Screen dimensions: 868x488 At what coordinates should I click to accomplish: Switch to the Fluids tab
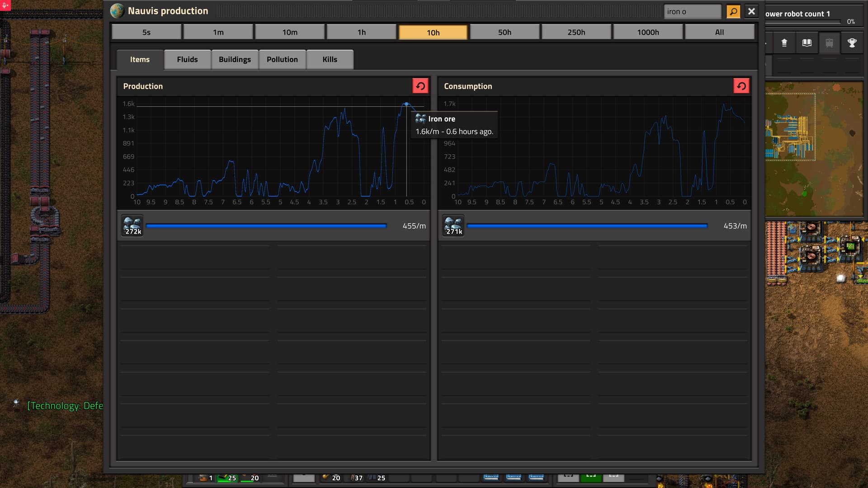[x=187, y=60]
